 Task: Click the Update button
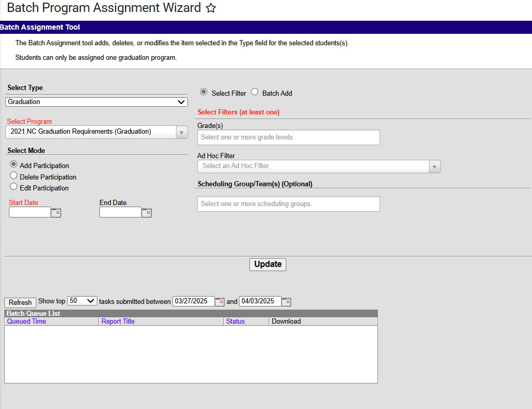[x=268, y=264]
